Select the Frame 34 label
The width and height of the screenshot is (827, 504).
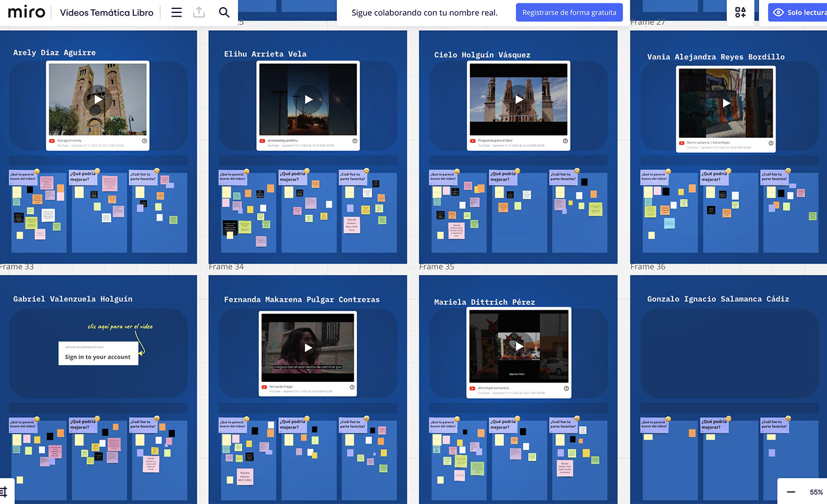pos(226,267)
